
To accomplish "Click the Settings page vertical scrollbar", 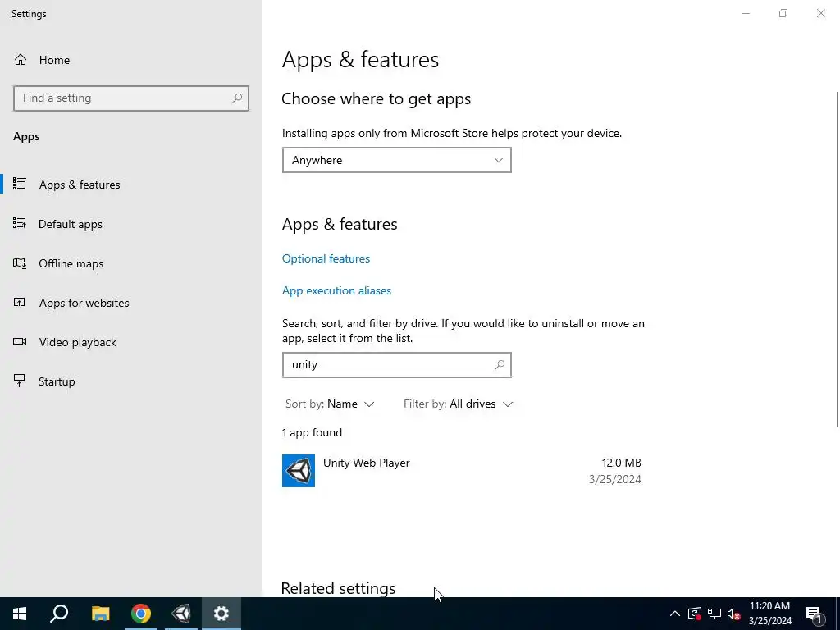I will (838, 259).
